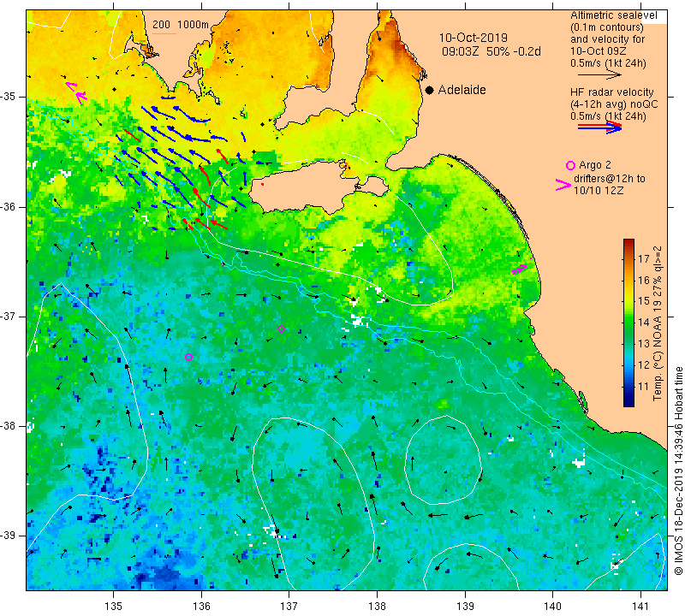
Task: Click the color bar label '16'
Action: click(x=644, y=281)
